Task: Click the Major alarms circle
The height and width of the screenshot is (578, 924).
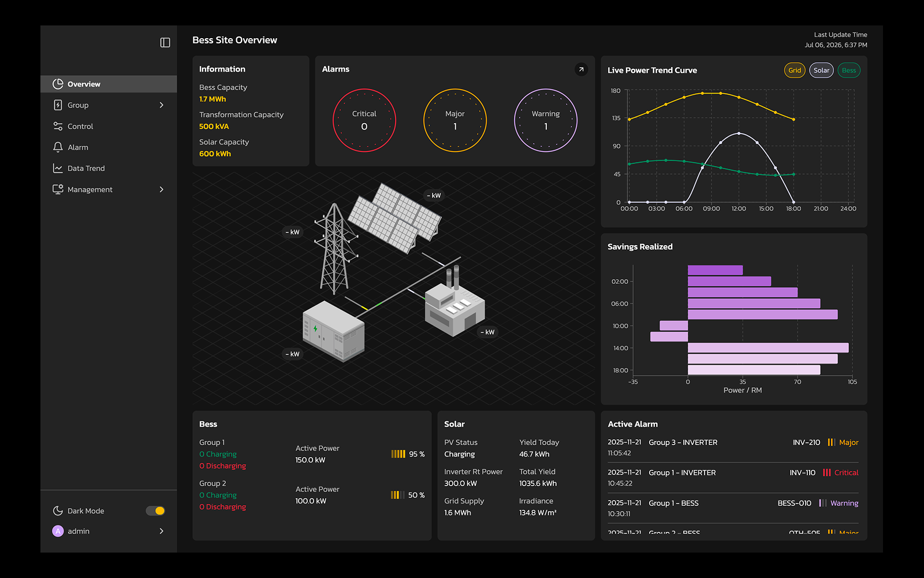Action: click(455, 120)
